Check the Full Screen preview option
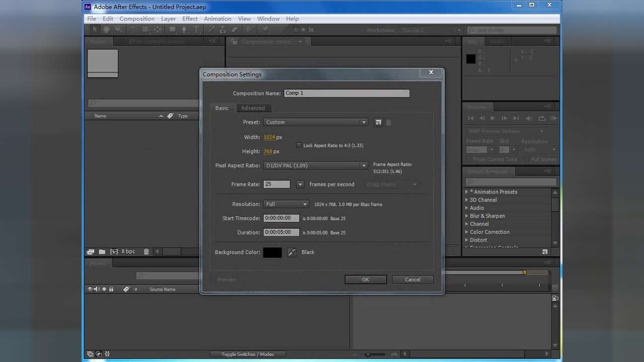 pyautogui.click(x=526, y=159)
